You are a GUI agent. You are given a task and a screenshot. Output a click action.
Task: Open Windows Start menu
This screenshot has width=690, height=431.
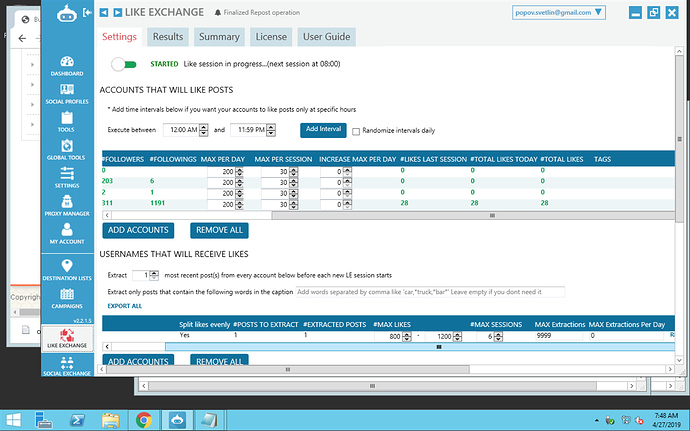click(13, 420)
